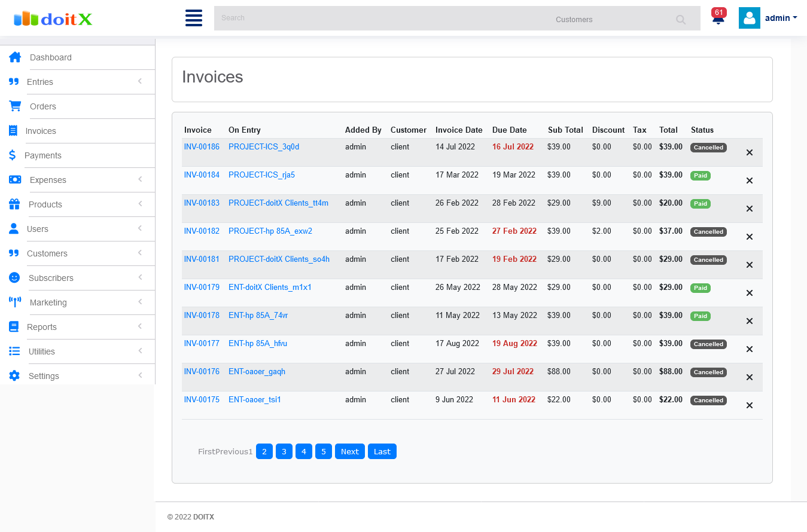
Task: Delete invoice INV-00183 with the X icon
Action: (750, 209)
